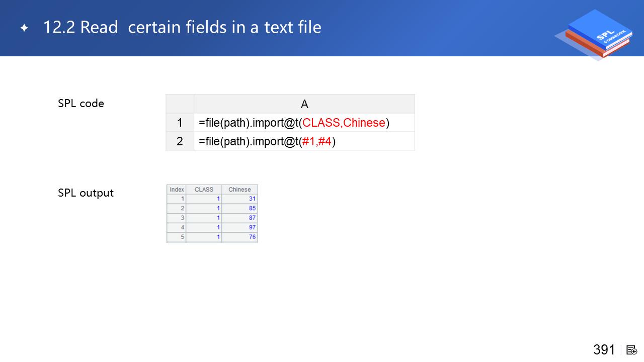Screen dimensions: 644x362
Task: Select column header A in code grid
Action: click(304, 104)
